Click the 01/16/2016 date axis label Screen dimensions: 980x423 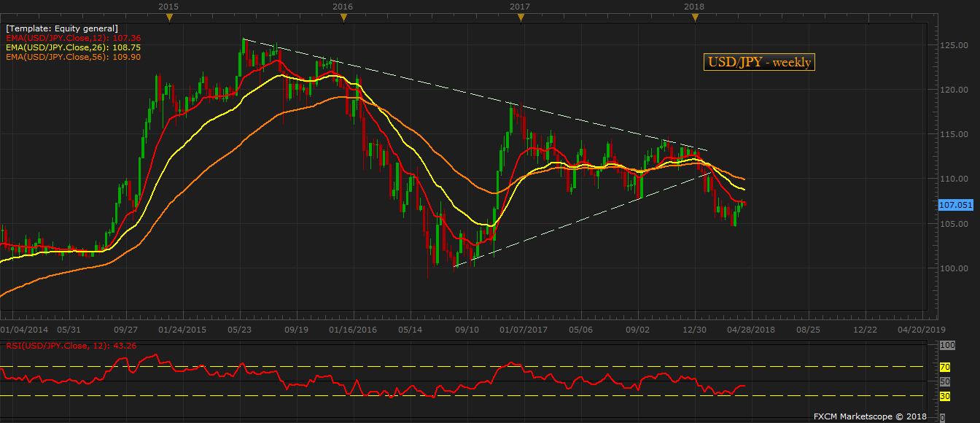point(353,330)
